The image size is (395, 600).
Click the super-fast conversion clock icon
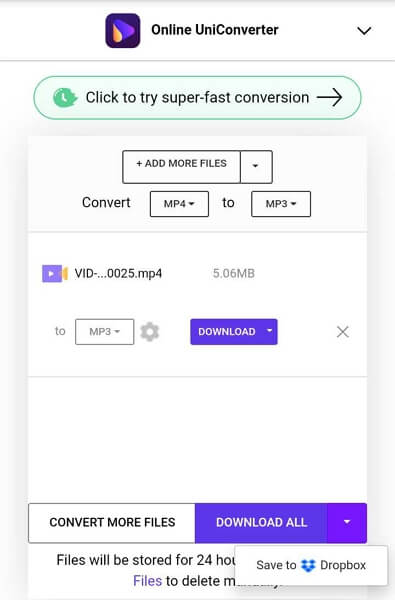pos(65,98)
